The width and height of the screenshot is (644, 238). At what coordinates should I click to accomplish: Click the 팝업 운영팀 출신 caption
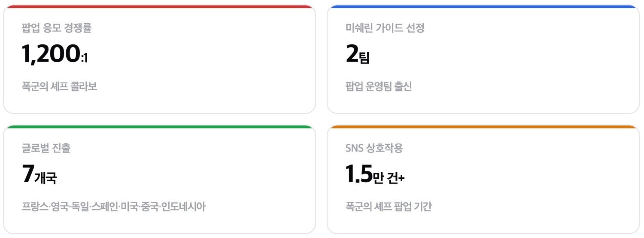378,87
